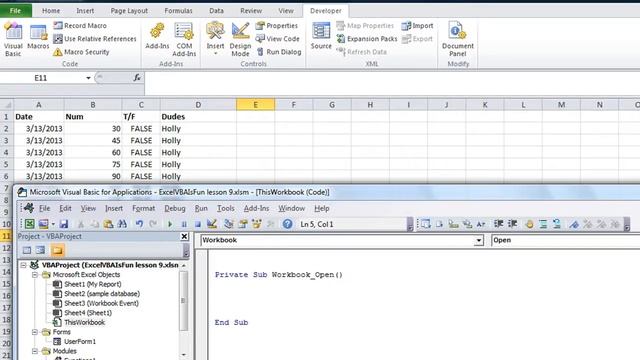This screenshot has width=640, height=360.
Task: Save the project with VBA Save icon
Action: (64, 224)
